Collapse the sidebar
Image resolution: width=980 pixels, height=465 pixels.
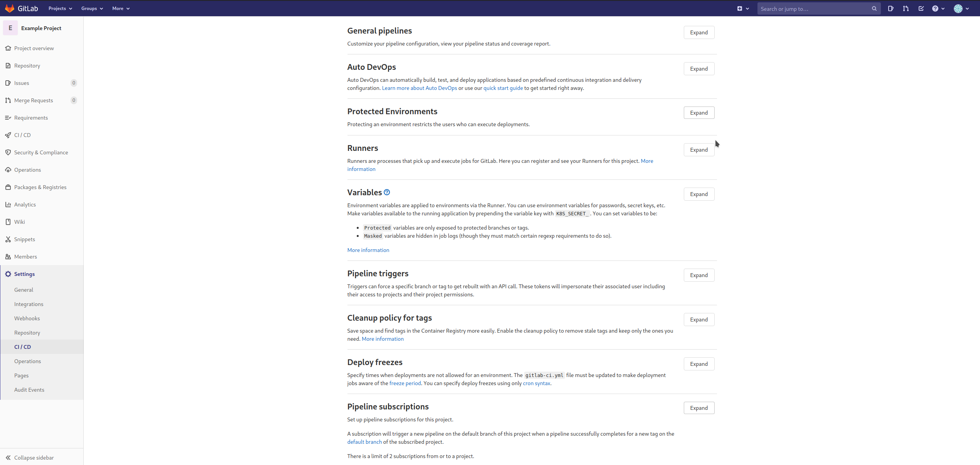pyautogui.click(x=34, y=458)
